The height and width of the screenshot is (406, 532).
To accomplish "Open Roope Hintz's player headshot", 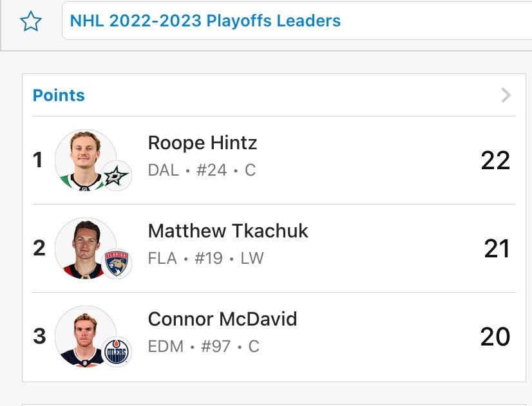I will [84, 158].
